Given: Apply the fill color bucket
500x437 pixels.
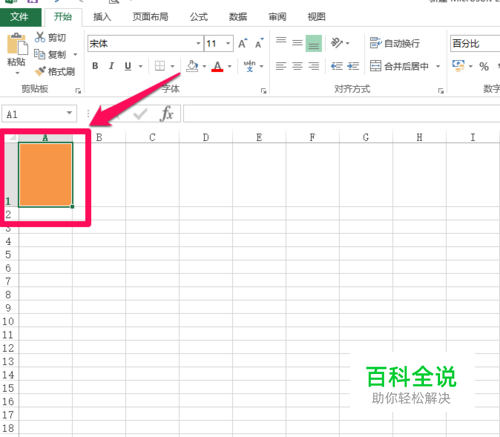Looking at the screenshot, I should click(x=192, y=66).
